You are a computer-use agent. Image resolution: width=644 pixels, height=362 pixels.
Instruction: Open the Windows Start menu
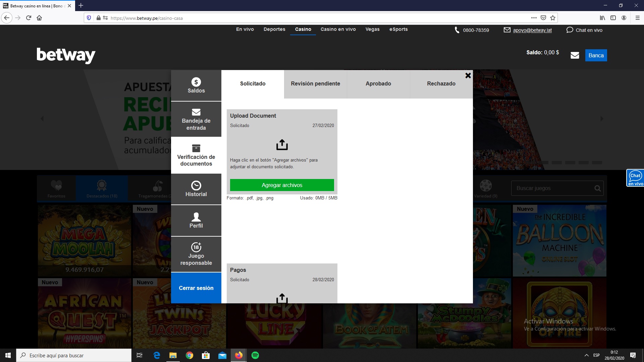(x=8, y=355)
